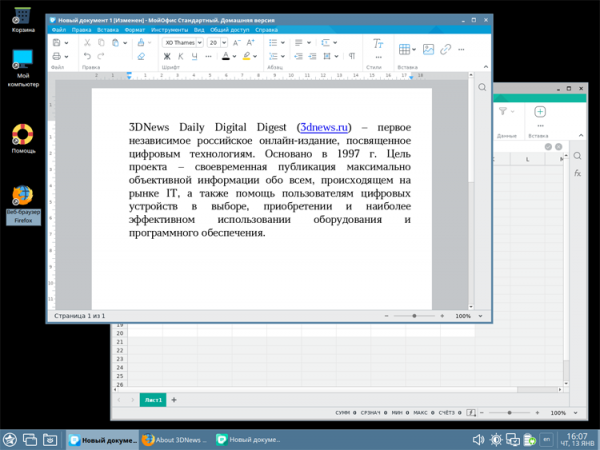This screenshot has width=600, height=450.
Task: Click the bulleted list icon
Action: (x=273, y=42)
